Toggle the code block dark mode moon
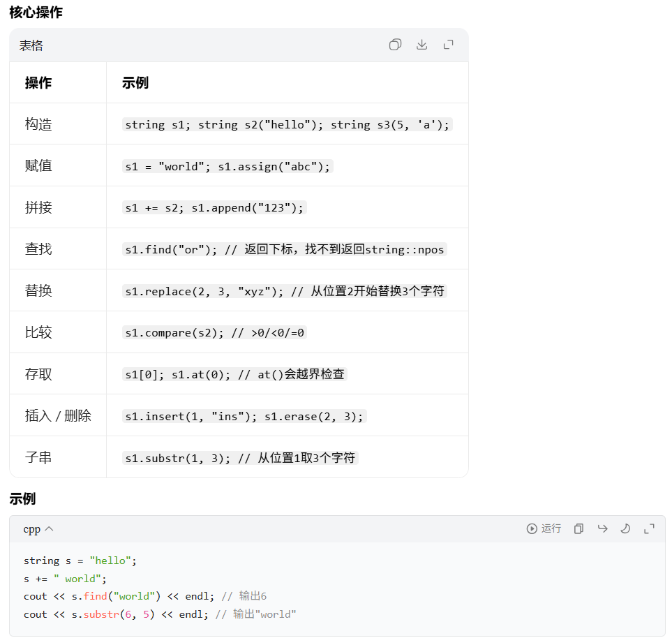This screenshot has width=672, height=638. (625, 528)
